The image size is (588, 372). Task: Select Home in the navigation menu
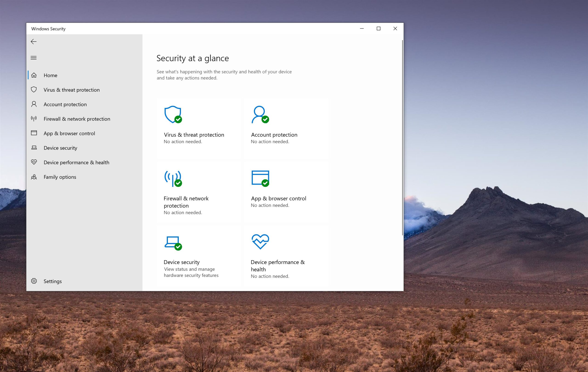50,75
